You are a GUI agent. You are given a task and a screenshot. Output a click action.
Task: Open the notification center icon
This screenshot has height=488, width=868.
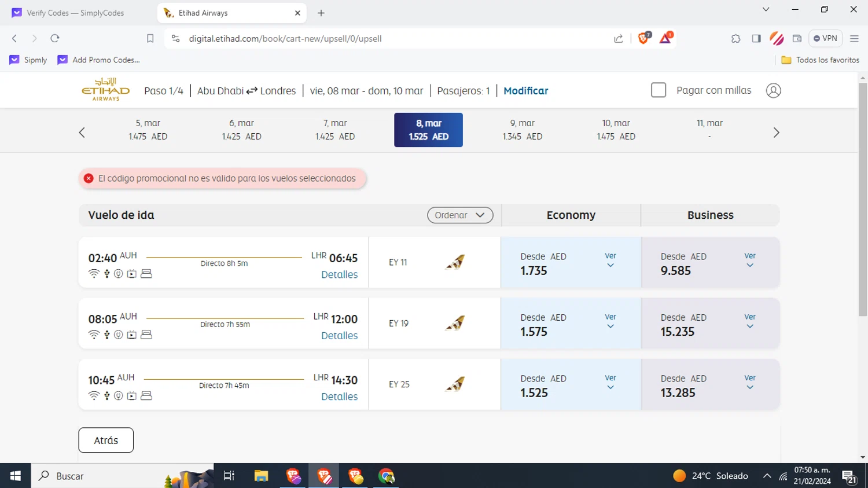click(849, 476)
